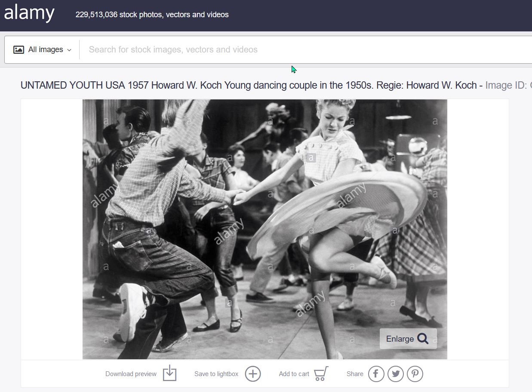Click the shopping cart icon
This screenshot has width=532, height=392.
click(x=321, y=373)
